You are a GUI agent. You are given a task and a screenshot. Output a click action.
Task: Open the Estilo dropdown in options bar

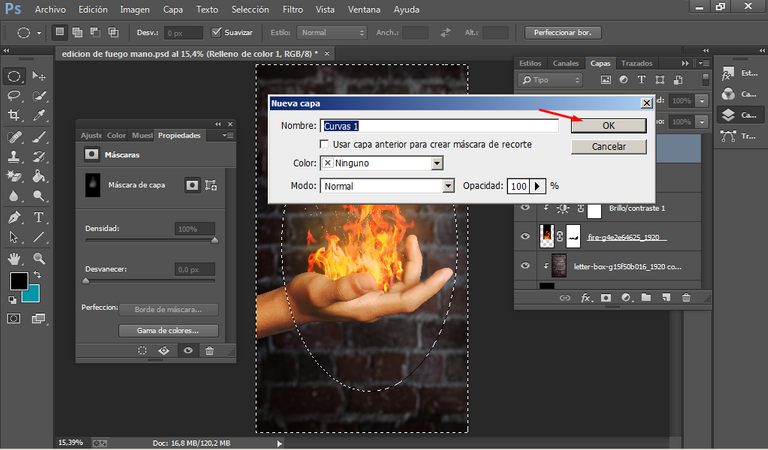(x=332, y=32)
